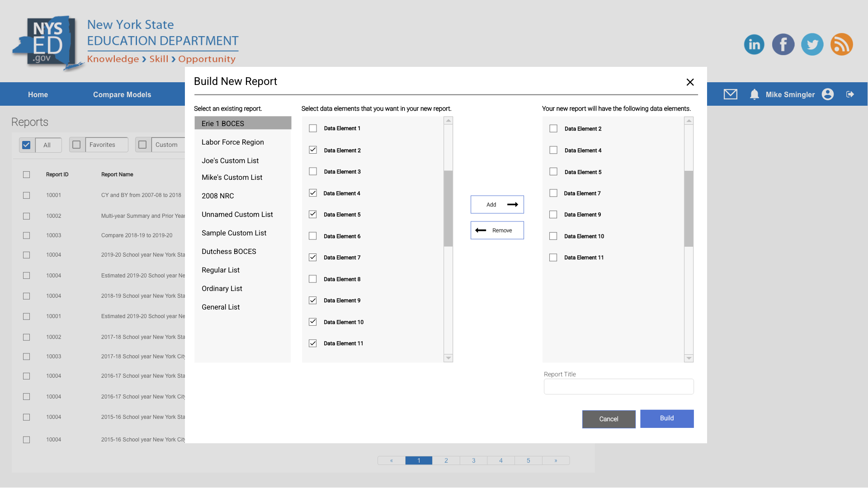868x488 pixels.
Task: Click the user profile avatar icon
Action: (828, 94)
